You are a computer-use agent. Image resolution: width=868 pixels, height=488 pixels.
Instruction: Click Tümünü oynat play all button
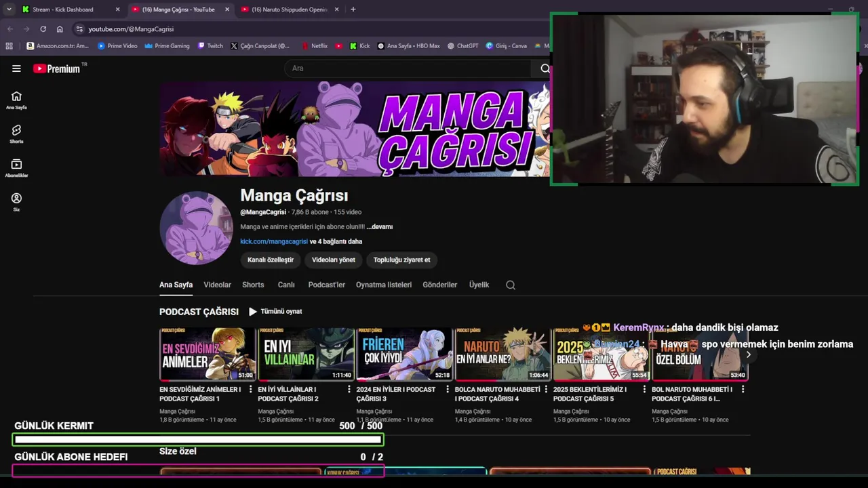[275, 312]
